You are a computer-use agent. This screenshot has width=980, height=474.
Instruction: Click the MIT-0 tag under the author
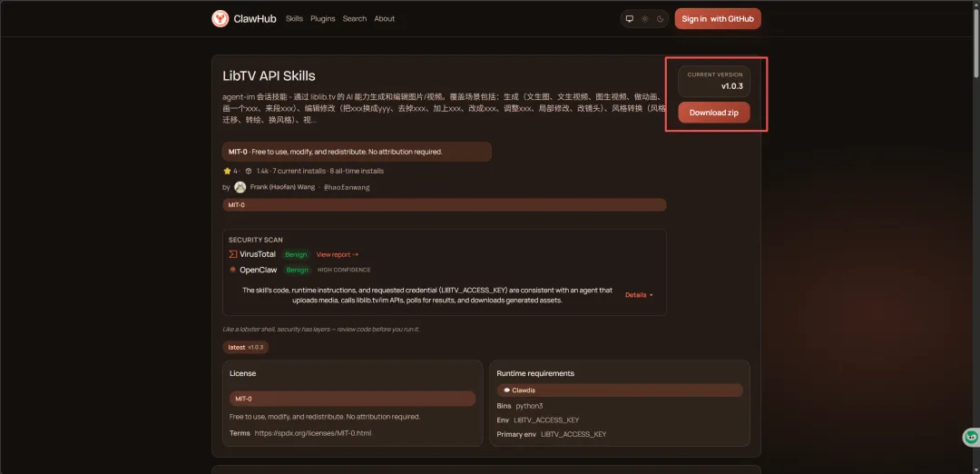point(445,205)
